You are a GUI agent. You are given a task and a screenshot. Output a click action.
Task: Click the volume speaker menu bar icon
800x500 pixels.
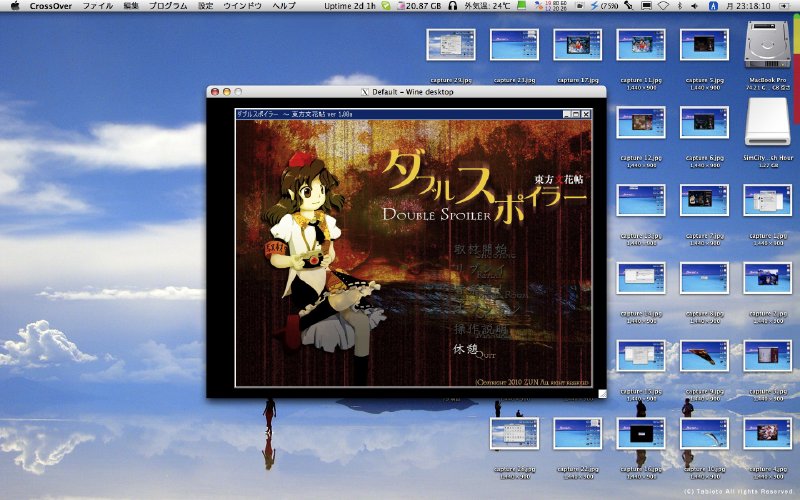695,6
